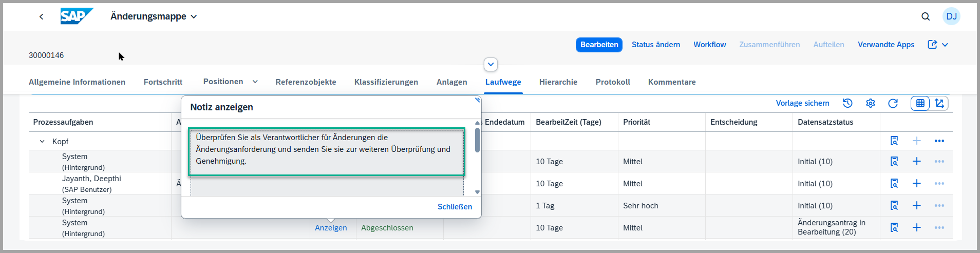Switch to the table view toggle
This screenshot has width=980, height=253.
(920, 103)
